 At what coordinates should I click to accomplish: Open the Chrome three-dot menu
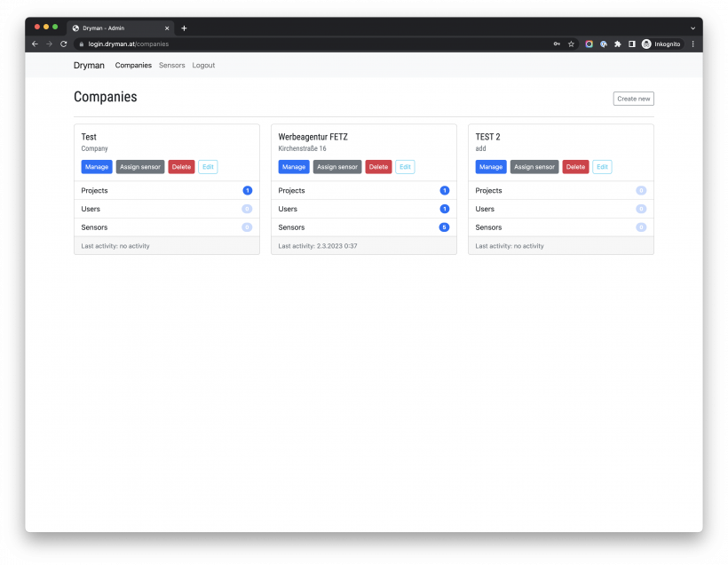(x=692, y=44)
